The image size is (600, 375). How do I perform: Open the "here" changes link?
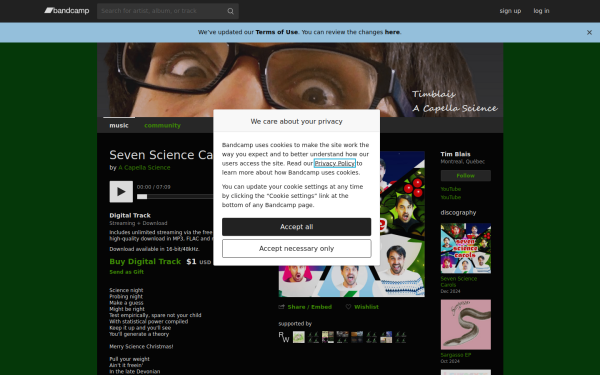[392, 32]
